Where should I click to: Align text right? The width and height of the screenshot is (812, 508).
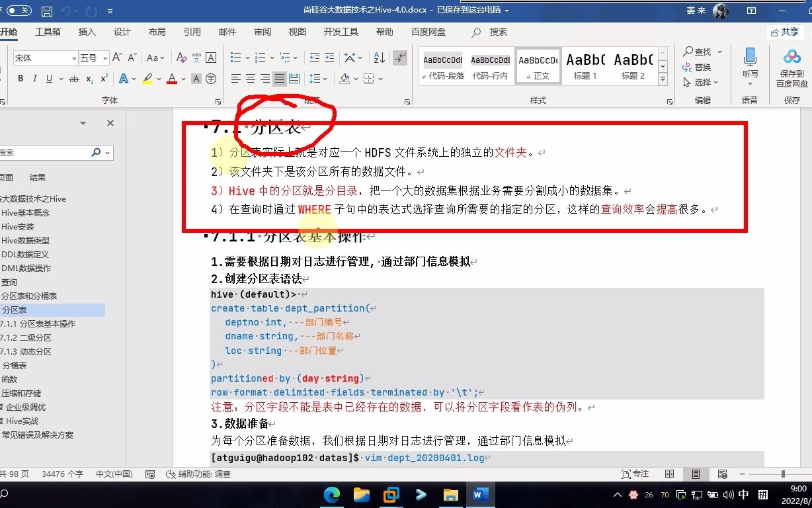265,79
